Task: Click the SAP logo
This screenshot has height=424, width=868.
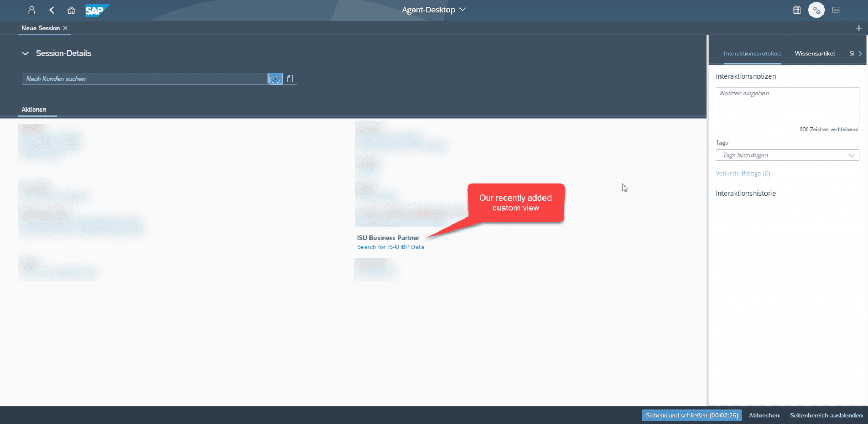Action: 97,10
